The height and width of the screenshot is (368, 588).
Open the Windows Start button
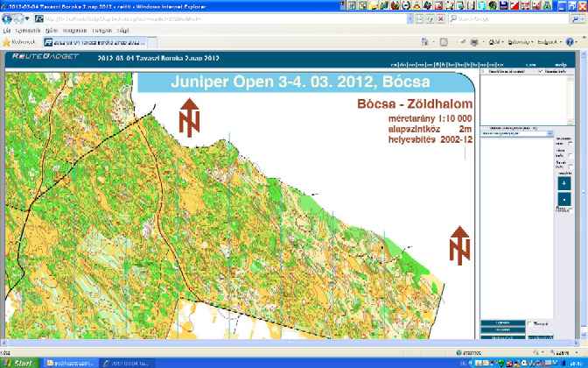pos(19,363)
